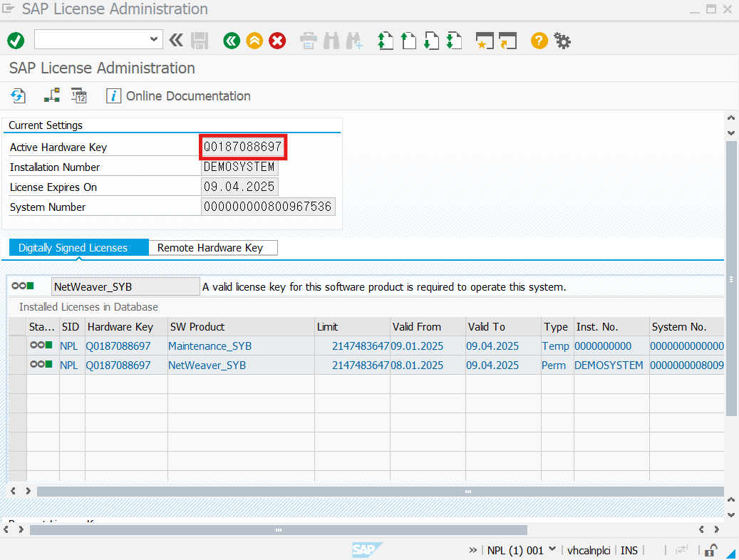Image resolution: width=739 pixels, height=560 pixels.
Task: Open the window menu icon in title bar
Action: [9, 9]
